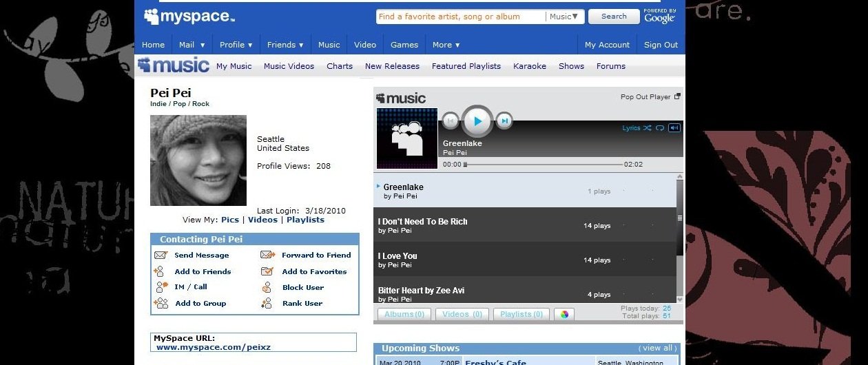The width and height of the screenshot is (868, 365).
Task: Open Shows in music subnav
Action: point(571,66)
